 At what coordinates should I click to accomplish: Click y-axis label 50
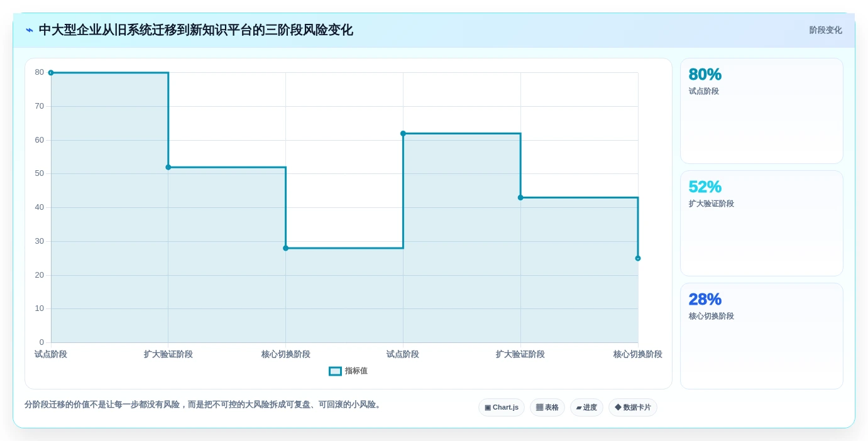click(40, 173)
